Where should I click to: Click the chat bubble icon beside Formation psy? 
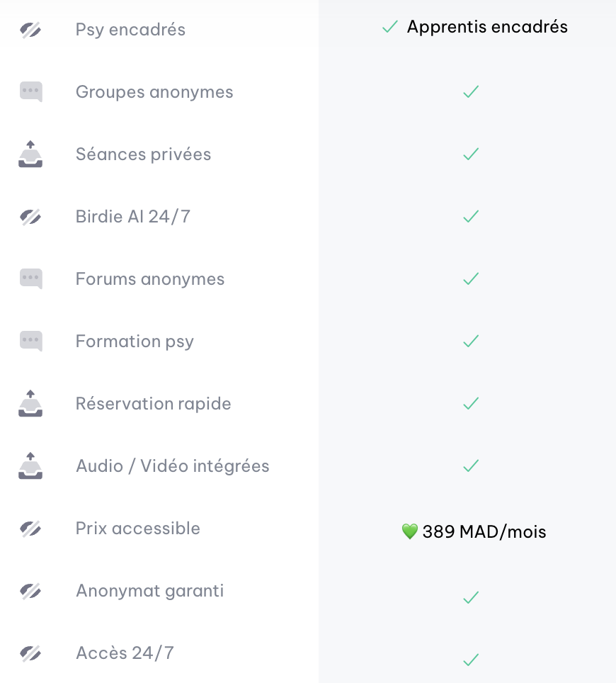[x=30, y=341]
